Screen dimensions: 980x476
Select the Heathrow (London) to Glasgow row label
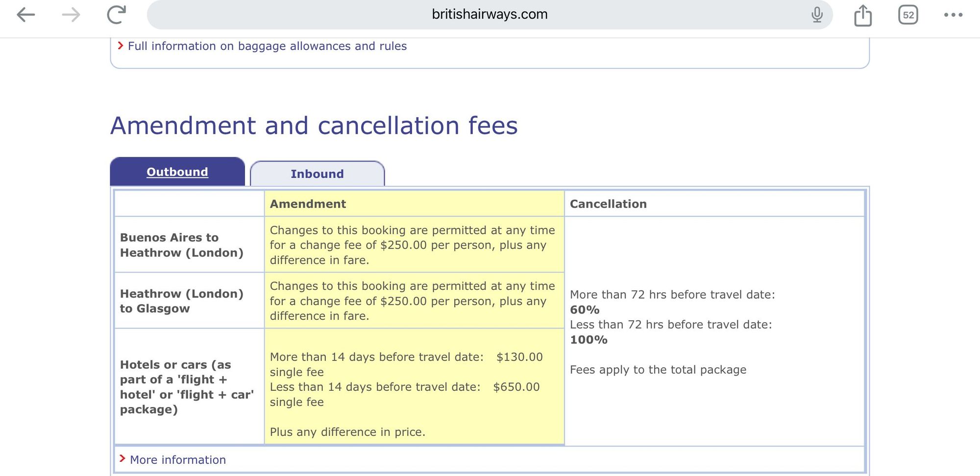[x=182, y=301]
